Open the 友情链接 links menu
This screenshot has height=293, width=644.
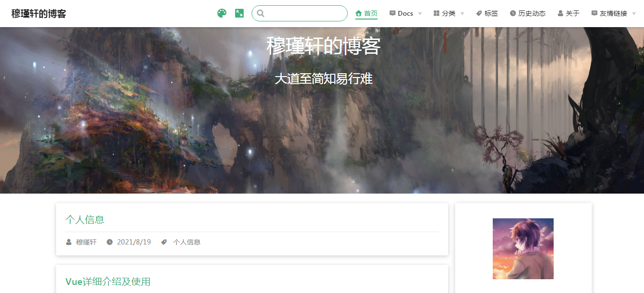(x=614, y=13)
